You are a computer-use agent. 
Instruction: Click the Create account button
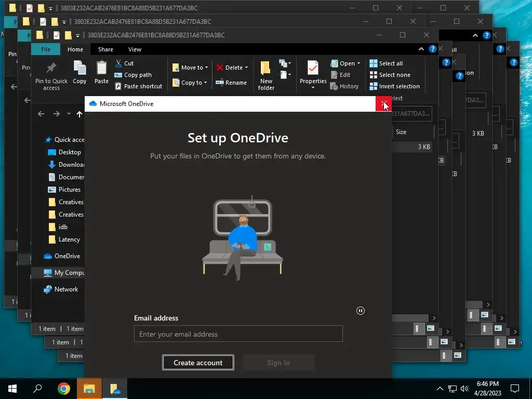(x=198, y=363)
